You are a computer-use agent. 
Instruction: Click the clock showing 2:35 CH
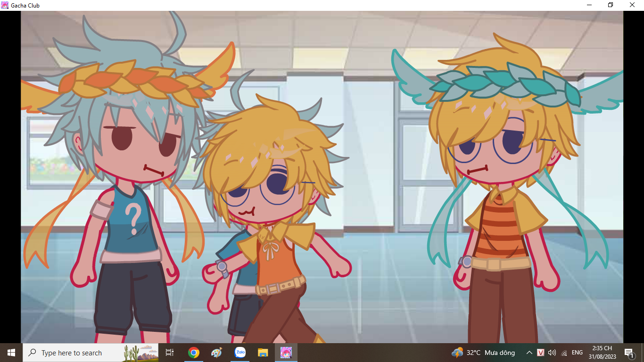click(602, 353)
